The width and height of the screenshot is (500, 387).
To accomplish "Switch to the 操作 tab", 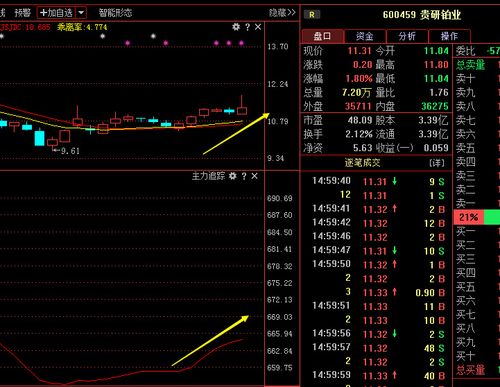I will point(449,36).
